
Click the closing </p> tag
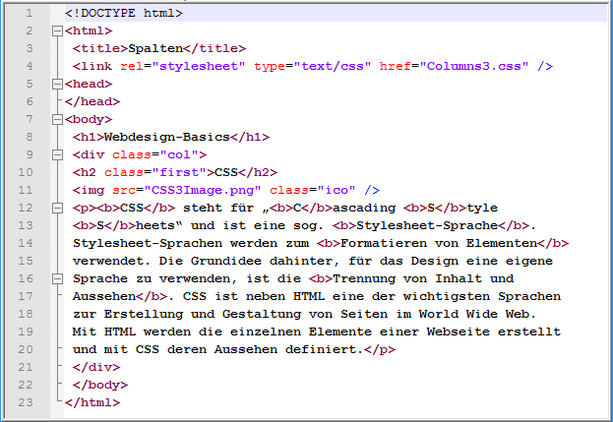[380, 349]
